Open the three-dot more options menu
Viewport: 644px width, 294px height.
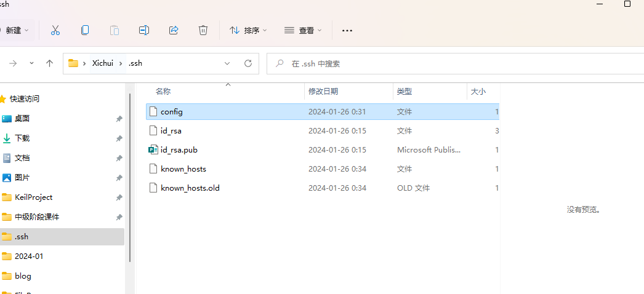pos(347,30)
